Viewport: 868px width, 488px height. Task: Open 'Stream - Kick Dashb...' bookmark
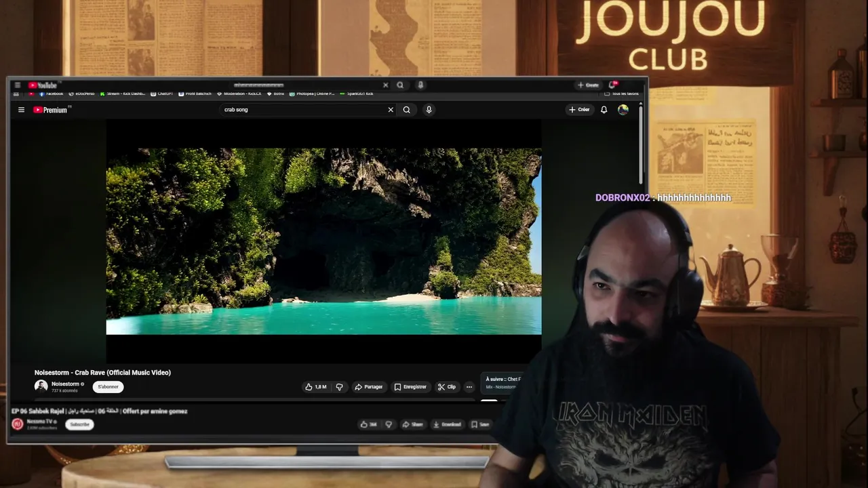click(123, 94)
